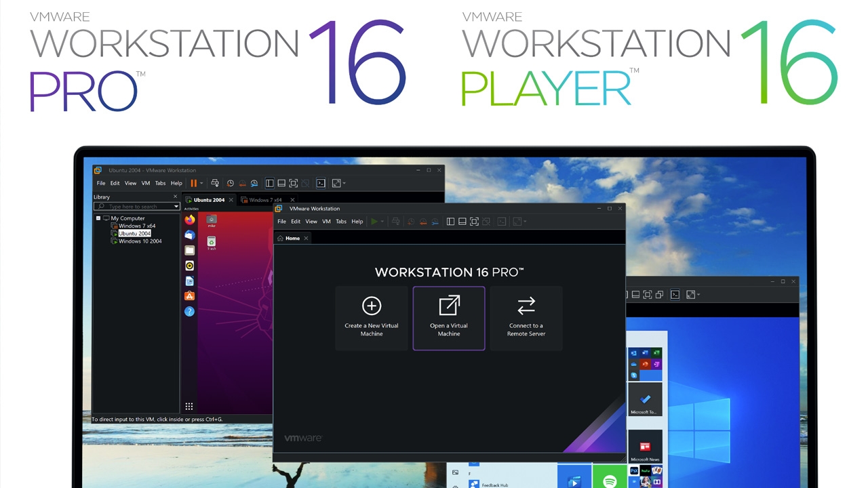Toggle library sidebar in front VMware Workstation window

click(x=450, y=222)
